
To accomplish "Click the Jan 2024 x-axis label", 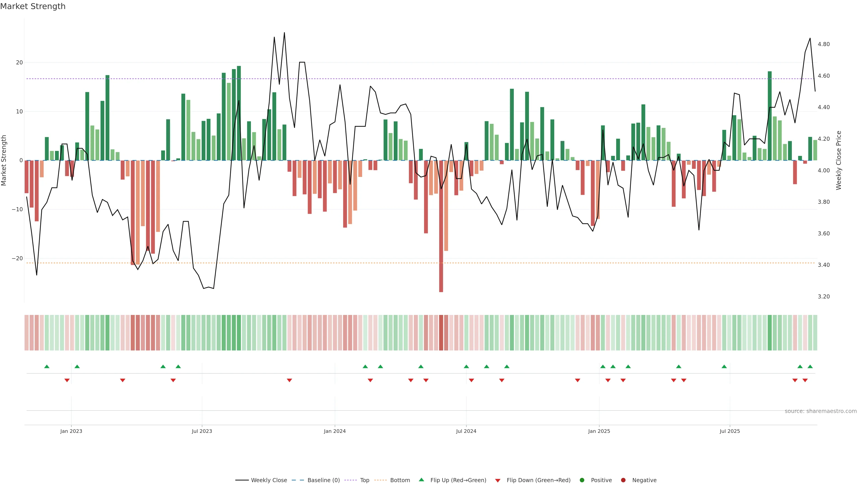I will click(x=335, y=431).
